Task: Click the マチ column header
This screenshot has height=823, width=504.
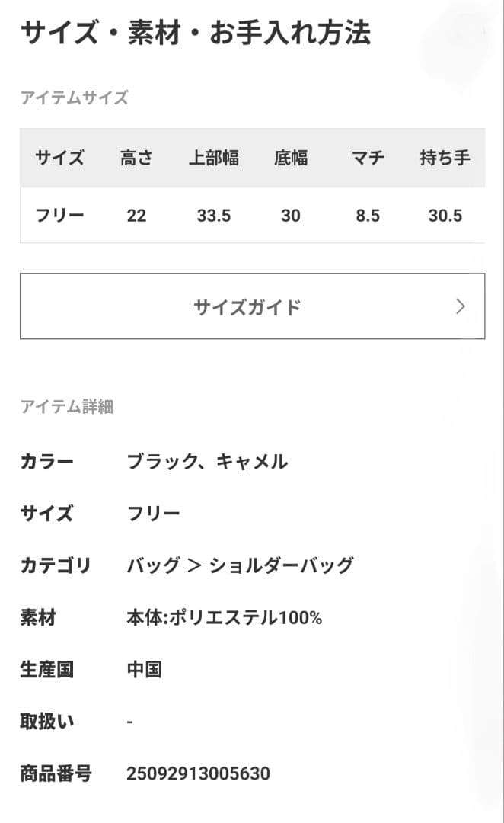Action: tap(367, 158)
